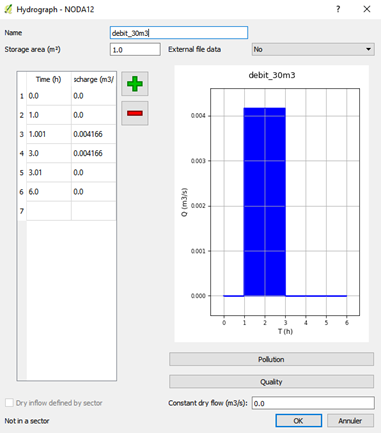Image resolution: width=381 pixels, height=433 pixels.
Task: Open the External file data dropdown
Action: [x=313, y=49]
